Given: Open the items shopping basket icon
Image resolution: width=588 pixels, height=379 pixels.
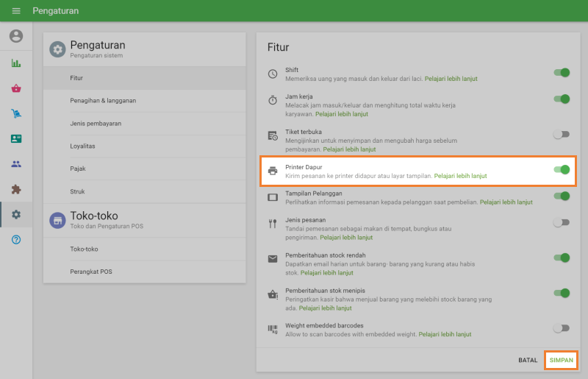Looking at the screenshot, I should pyautogui.click(x=16, y=88).
